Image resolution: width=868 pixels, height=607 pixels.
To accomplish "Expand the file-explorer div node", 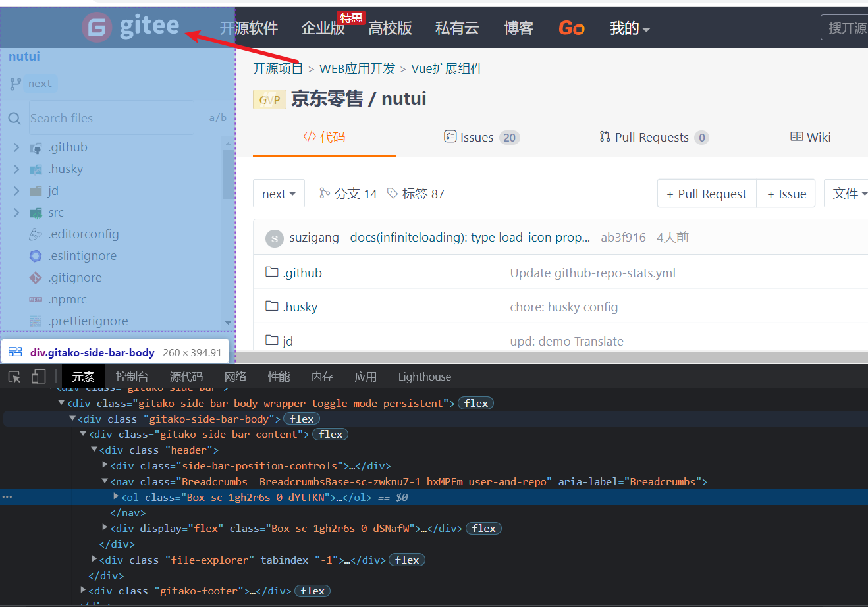I will pyautogui.click(x=95, y=560).
